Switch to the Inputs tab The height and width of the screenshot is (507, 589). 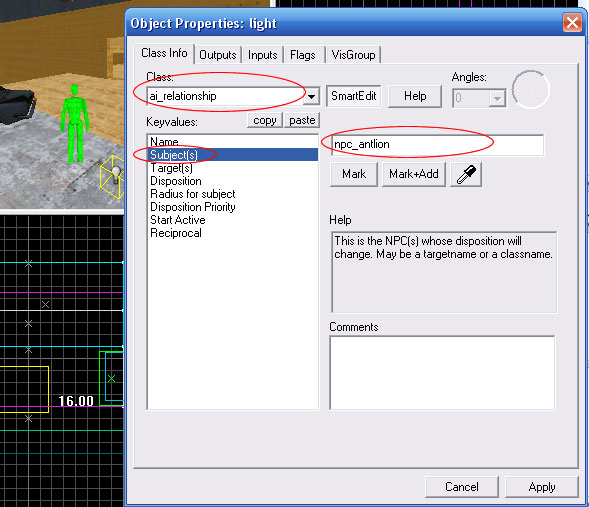(x=263, y=55)
